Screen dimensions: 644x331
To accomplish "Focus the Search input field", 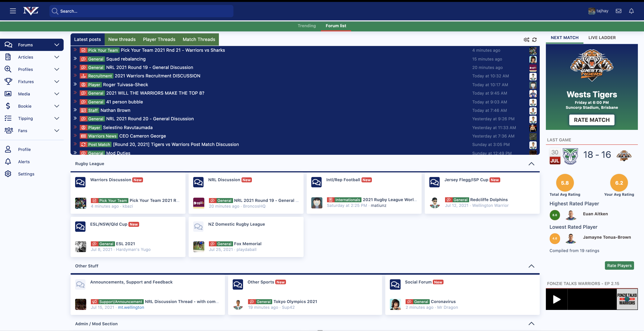I will pos(141,11).
